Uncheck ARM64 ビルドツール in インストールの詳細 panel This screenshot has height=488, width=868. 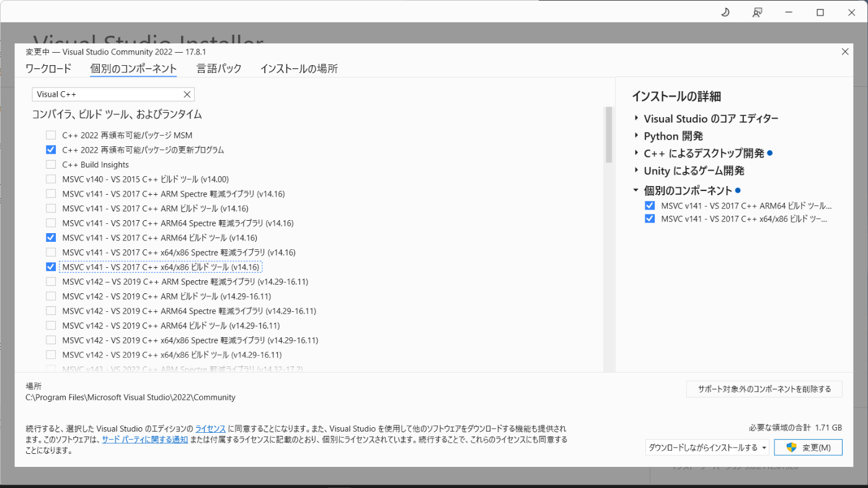pos(650,206)
